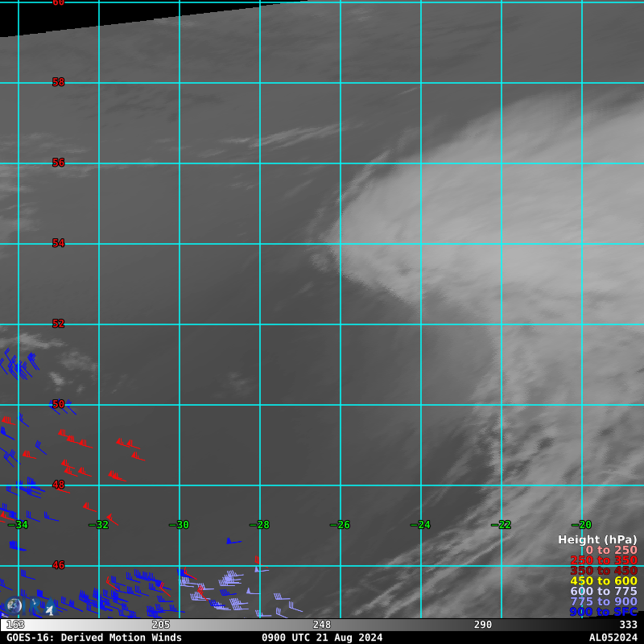Select the "600 to 775" legend entry
Image resolution: width=644 pixels, height=644 pixels.
click(x=604, y=591)
